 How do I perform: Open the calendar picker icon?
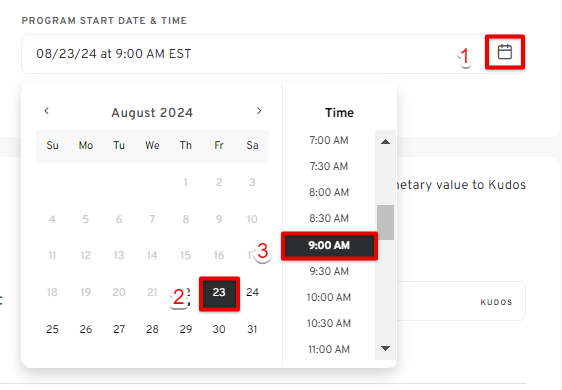(x=505, y=52)
